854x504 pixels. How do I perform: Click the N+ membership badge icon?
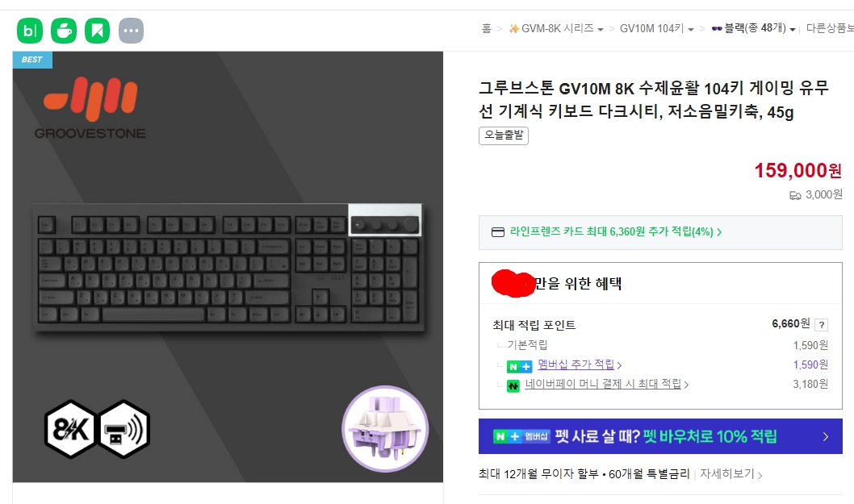coord(520,366)
